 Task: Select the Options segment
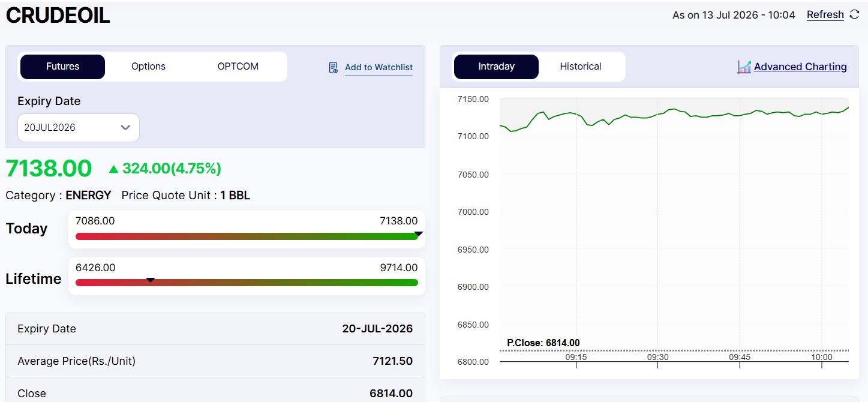click(148, 67)
